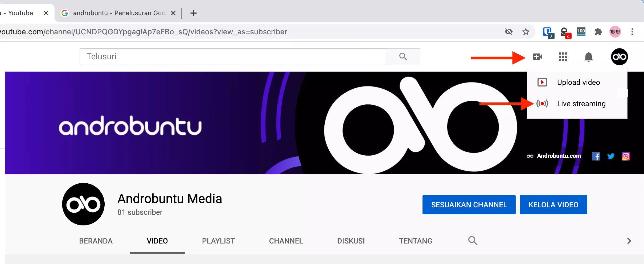Open the channel search magnifier icon

[473, 241]
